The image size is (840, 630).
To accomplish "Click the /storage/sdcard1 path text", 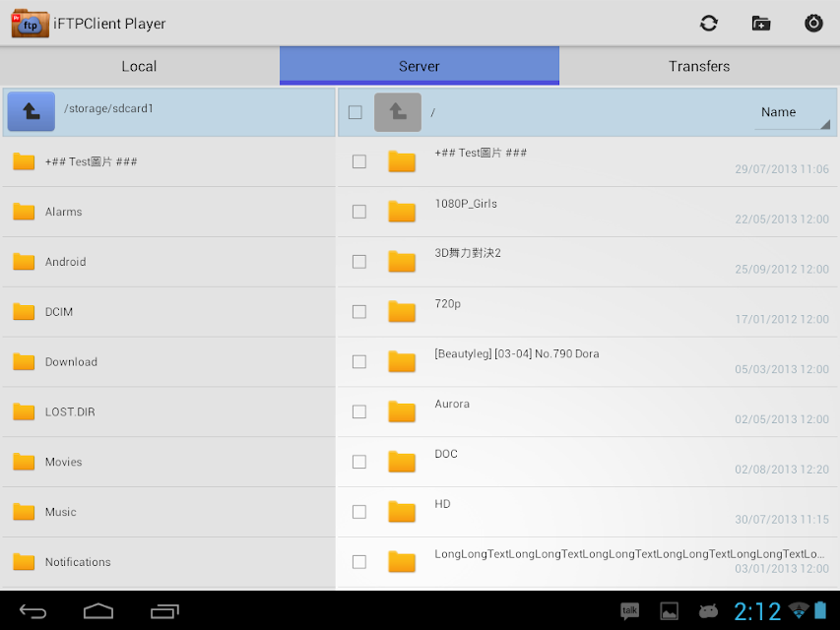I will pyautogui.click(x=108, y=108).
